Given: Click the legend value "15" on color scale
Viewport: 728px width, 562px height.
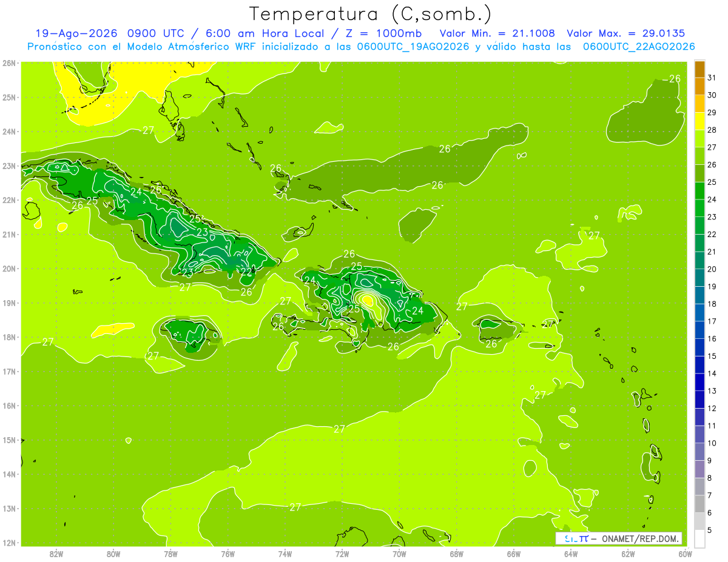Looking at the screenshot, I should coord(712,356).
